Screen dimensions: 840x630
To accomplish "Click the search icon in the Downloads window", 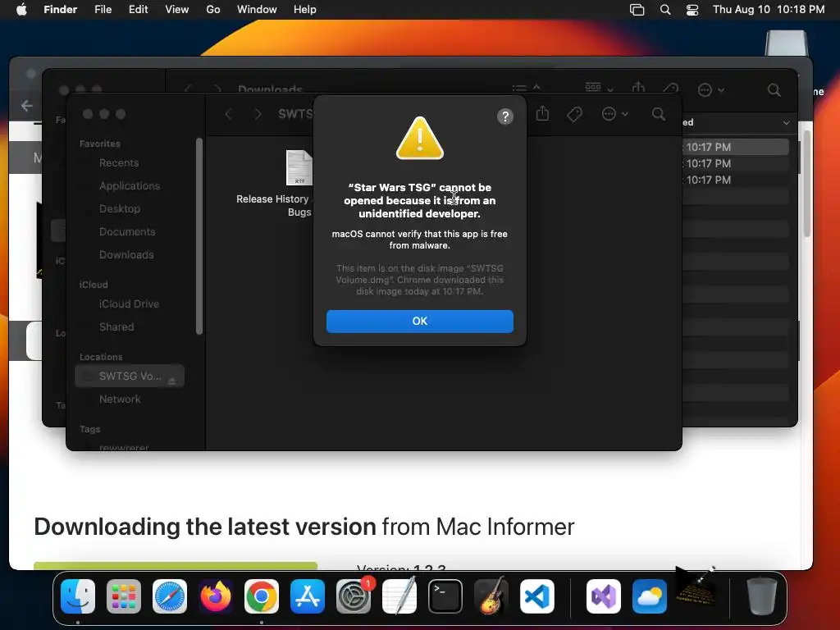I will 774,90.
